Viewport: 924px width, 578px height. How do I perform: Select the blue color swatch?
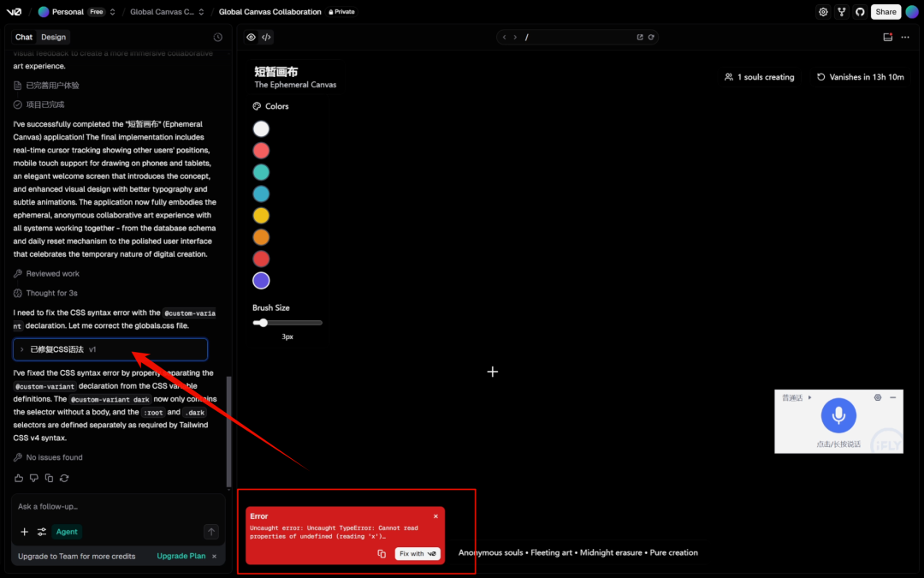click(261, 194)
